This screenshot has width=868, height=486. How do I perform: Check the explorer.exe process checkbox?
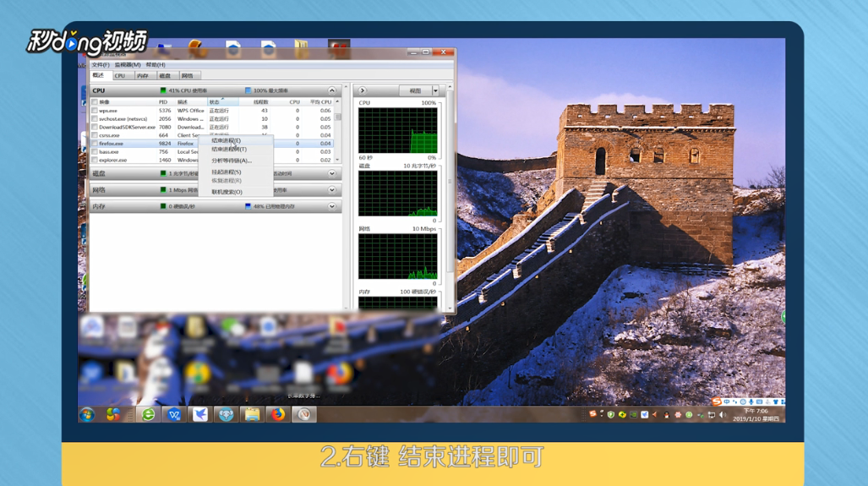[95, 160]
